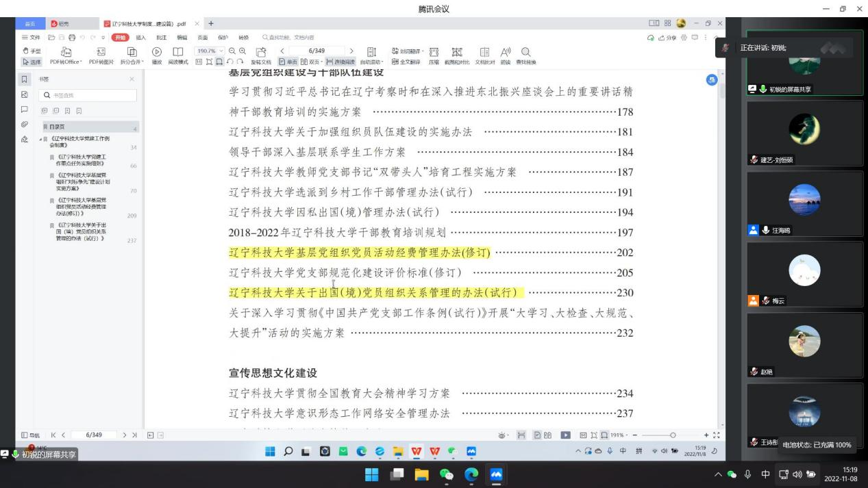Open the attachments paperclip sidebar icon
This screenshot has height=488, width=868.
coord(25,124)
